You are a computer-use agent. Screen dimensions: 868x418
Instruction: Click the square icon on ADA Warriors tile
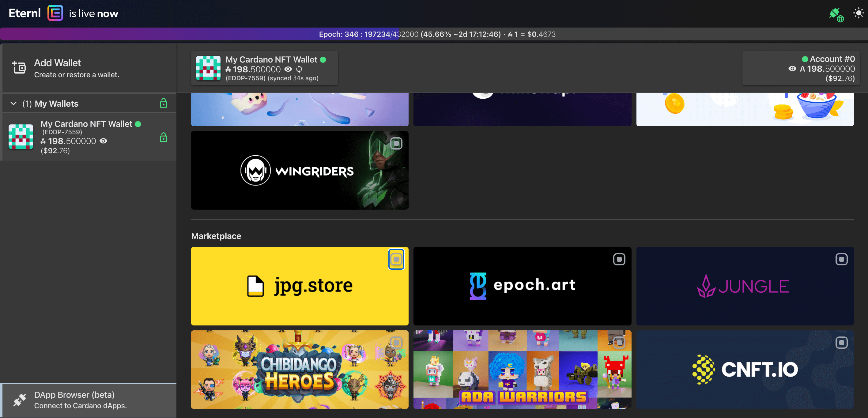tap(619, 343)
